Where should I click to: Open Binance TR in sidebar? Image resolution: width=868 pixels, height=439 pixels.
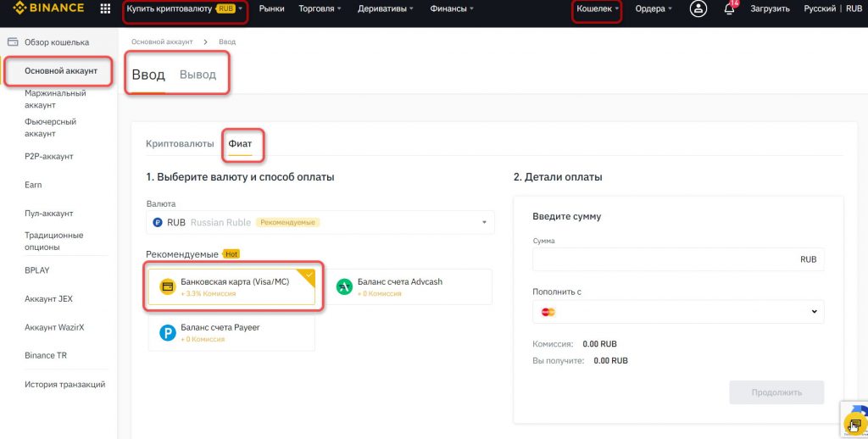pyautogui.click(x=46, y=355)
